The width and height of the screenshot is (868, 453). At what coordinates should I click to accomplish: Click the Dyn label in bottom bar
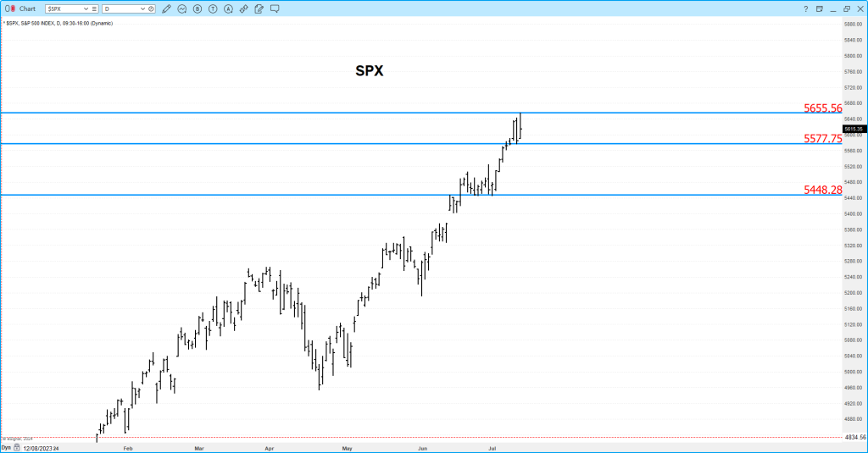(6, 447)
